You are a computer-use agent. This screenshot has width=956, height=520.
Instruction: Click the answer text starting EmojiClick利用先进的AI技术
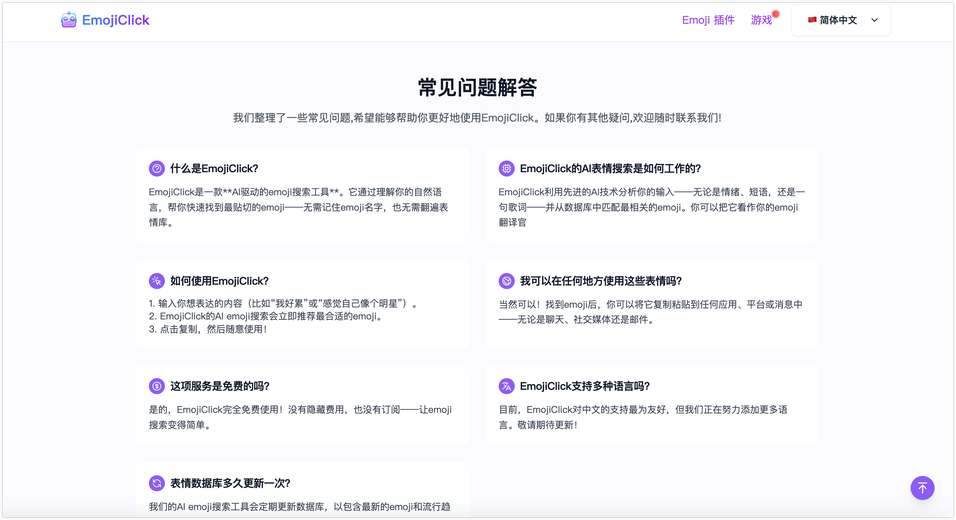coord(652,207)
